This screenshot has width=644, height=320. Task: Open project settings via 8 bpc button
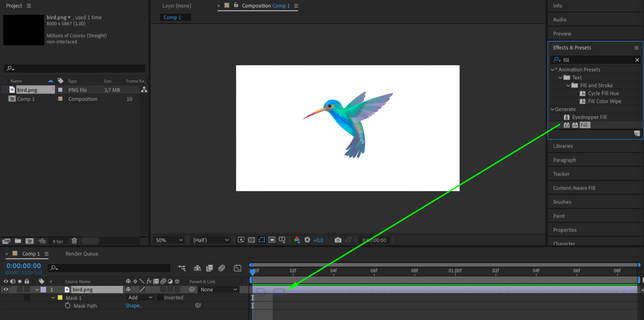[x=58, y=241]
